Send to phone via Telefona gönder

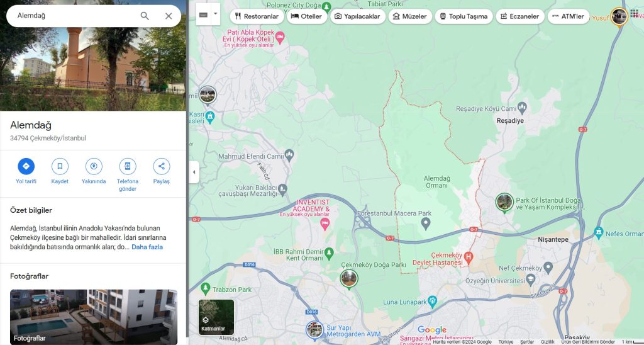128,166
